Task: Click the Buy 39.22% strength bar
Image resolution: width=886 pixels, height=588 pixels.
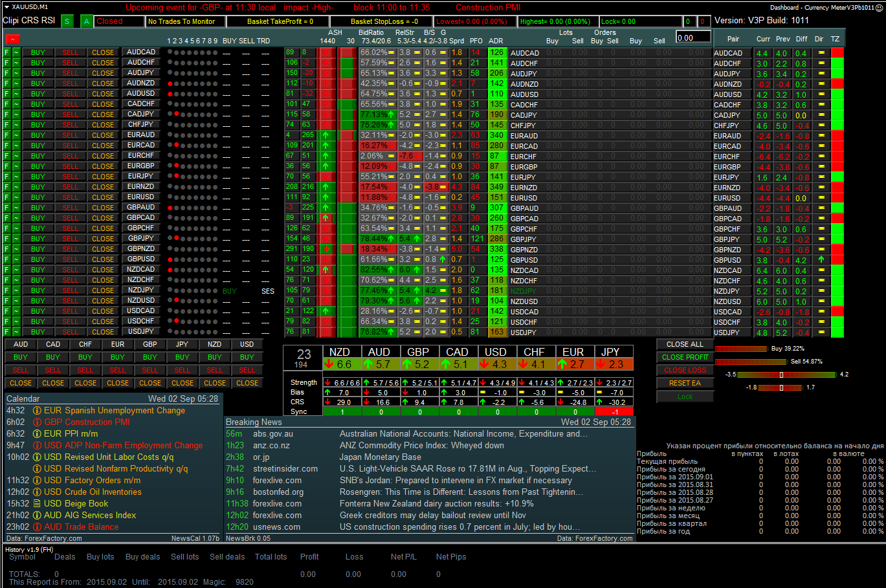Action: coord(742,349)
